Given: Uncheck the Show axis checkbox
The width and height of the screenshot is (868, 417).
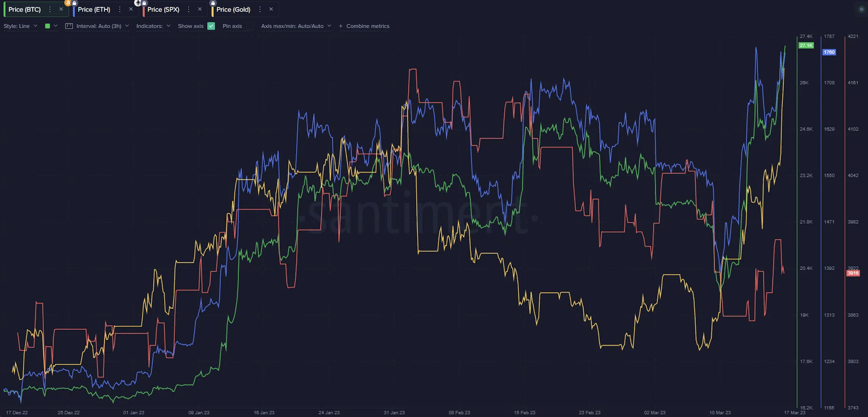Looking at the screenshot, I should (x=211, y=26).
